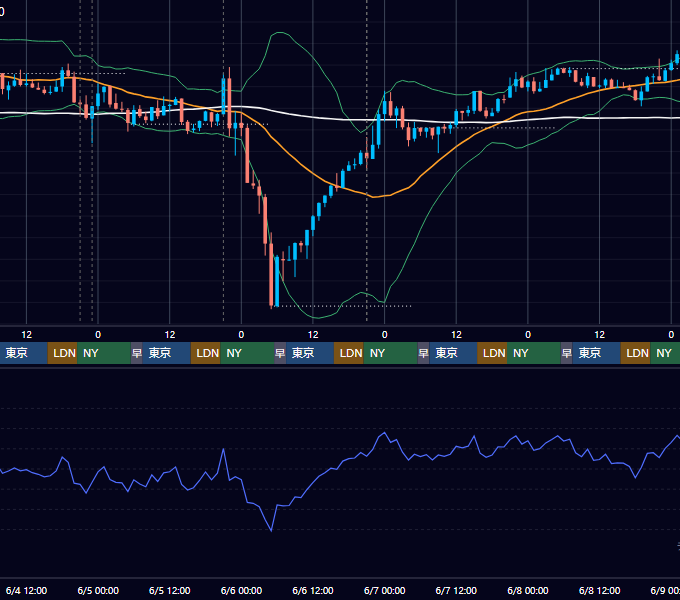This screenshot has height=600, width=680.
Task: Select the LDN session block on 6/6
Action: 349,353
